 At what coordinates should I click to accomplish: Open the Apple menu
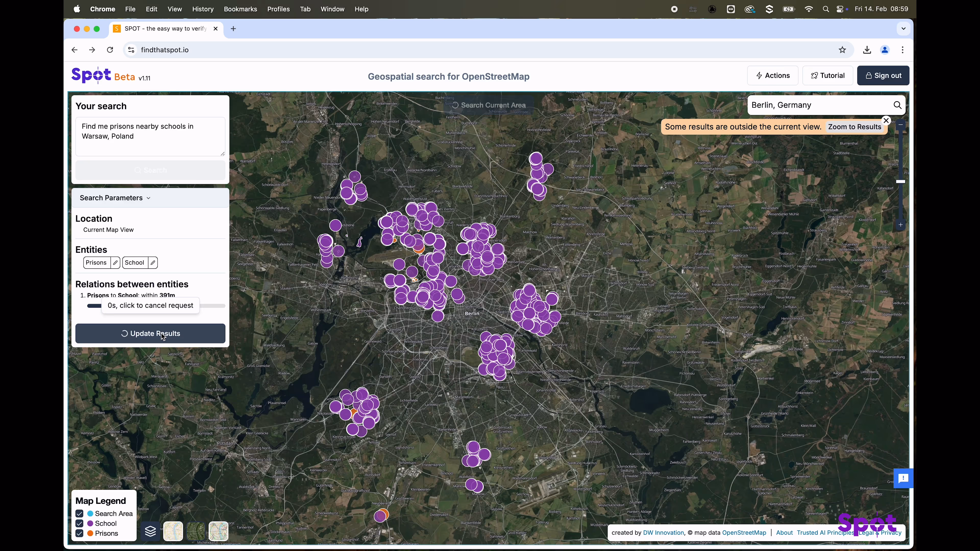[77, 9]
